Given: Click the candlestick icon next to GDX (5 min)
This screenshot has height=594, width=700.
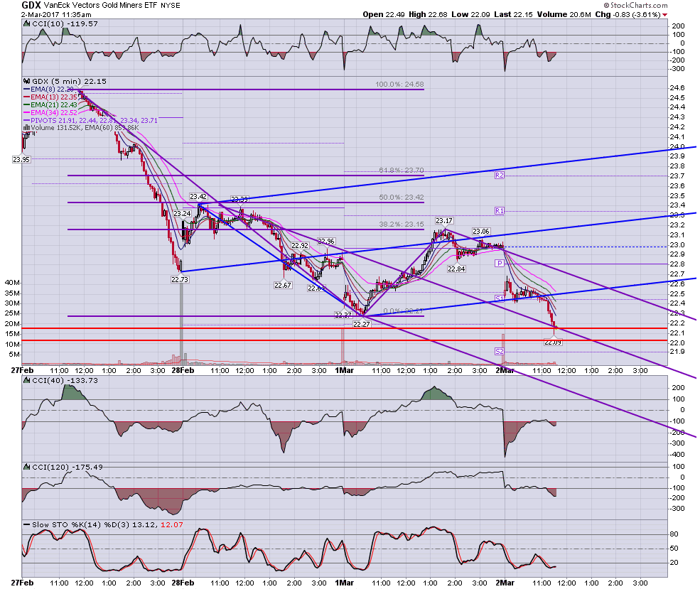Looking at the screenshot, I should coord(27,81).
